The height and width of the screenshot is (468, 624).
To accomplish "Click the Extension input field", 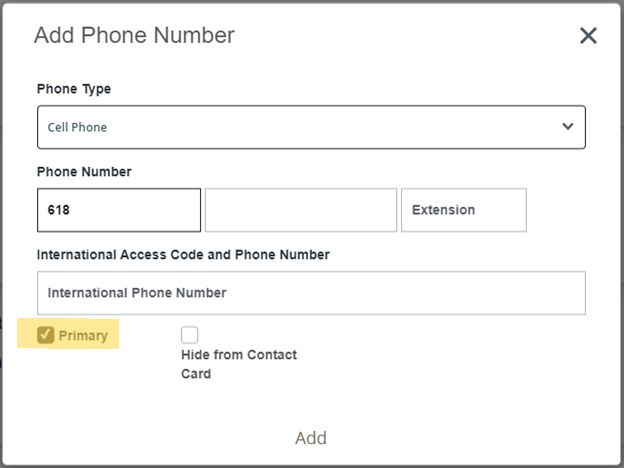I will tap(464, 210).
